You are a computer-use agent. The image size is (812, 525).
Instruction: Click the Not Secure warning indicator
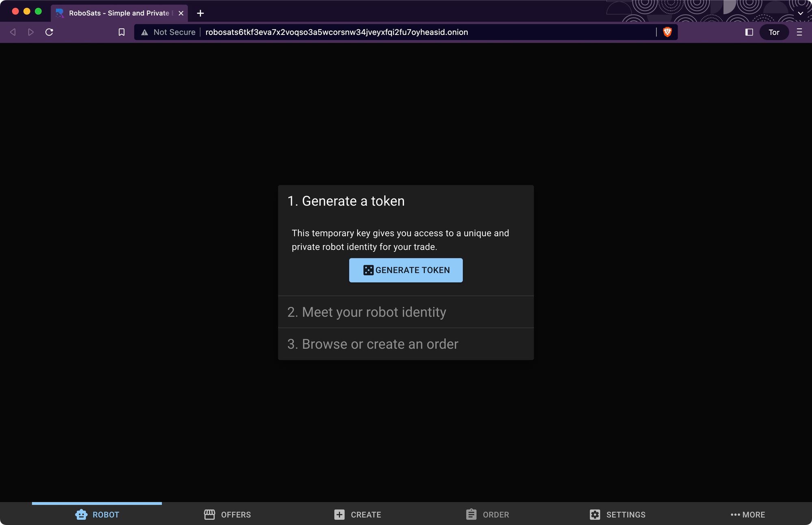click(168, 32)
